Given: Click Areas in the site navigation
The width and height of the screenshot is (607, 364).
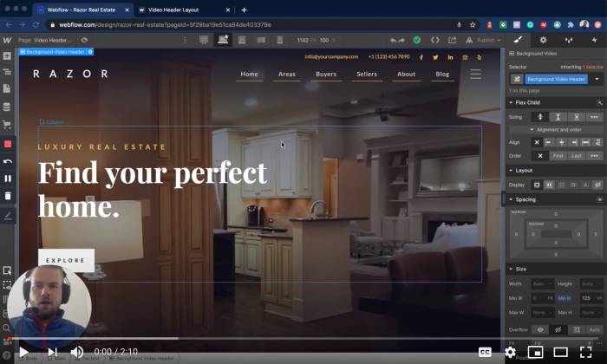Looking at the screenshot, I should pos(287,74).
